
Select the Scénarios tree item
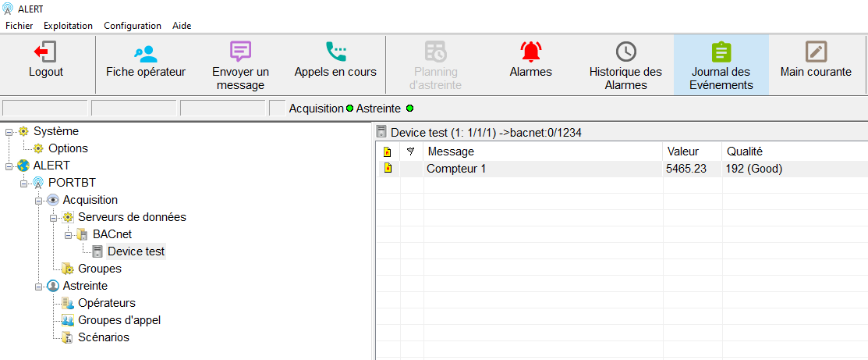[x=103, y=337]
